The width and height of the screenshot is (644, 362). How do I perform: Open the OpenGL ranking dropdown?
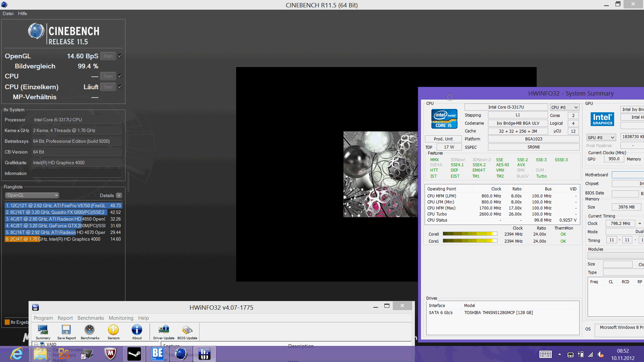[x=32, y=195]
